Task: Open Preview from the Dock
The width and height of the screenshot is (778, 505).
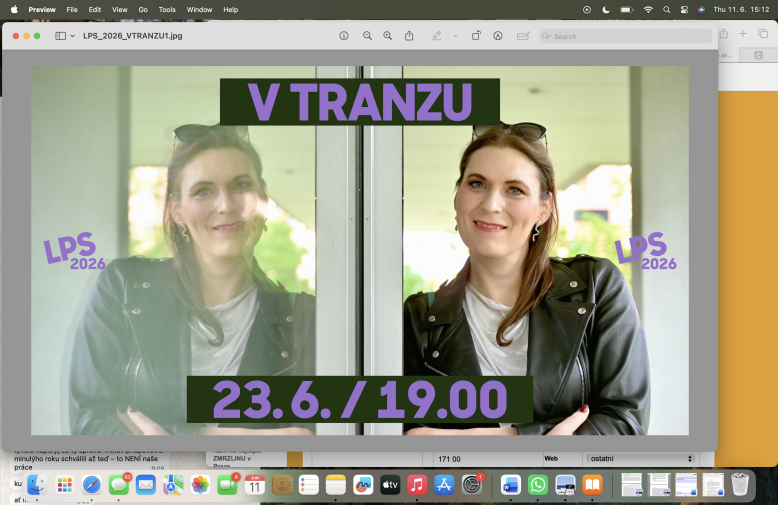Action: point(565,485)
